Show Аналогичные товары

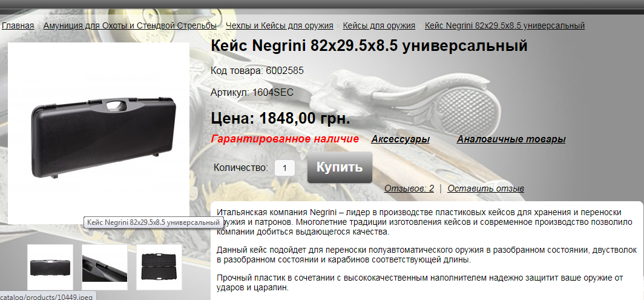(x=511, y=139)
